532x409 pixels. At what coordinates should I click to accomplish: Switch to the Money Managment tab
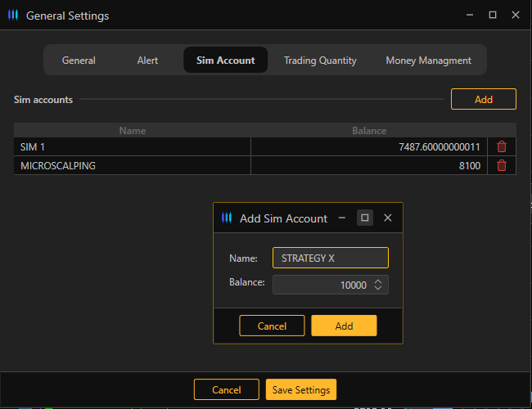tap(428, 61)
